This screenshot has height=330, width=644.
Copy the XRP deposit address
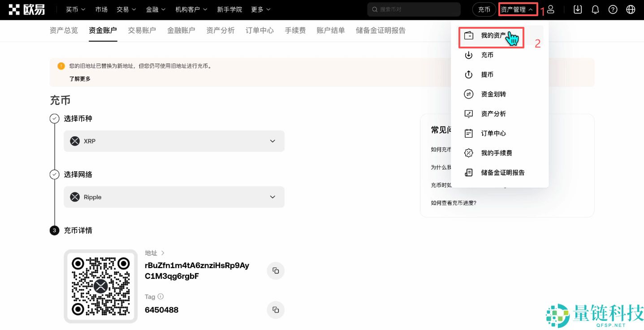pos(276,271)
